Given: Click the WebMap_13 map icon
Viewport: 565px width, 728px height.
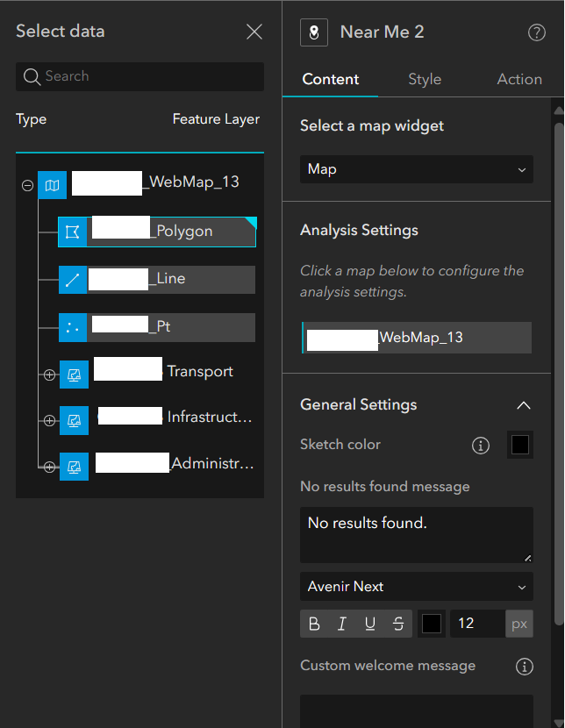Looking at the screenshot, I should (51, 185).
